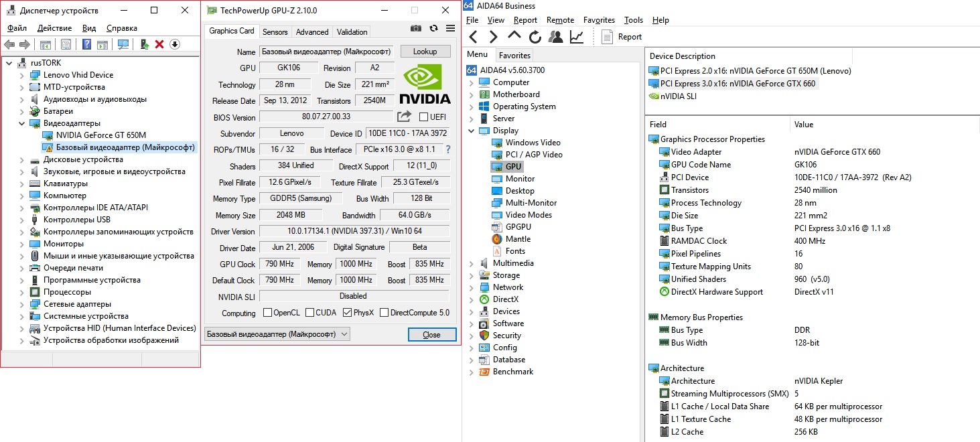Image resolution: width=980 pixels, height=442 pixels.
Task: Take GPU-Z screenshot with camera icon
Action: 416,28
